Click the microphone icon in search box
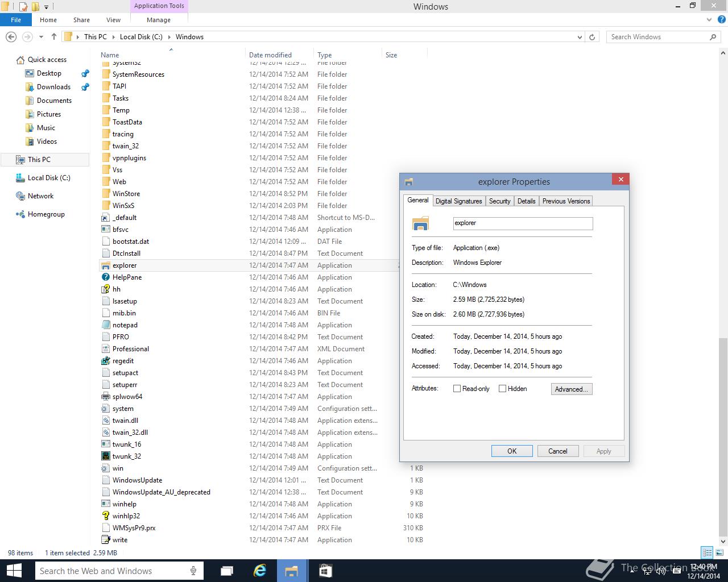The image size is (728, 582). [x=193, y=571]
